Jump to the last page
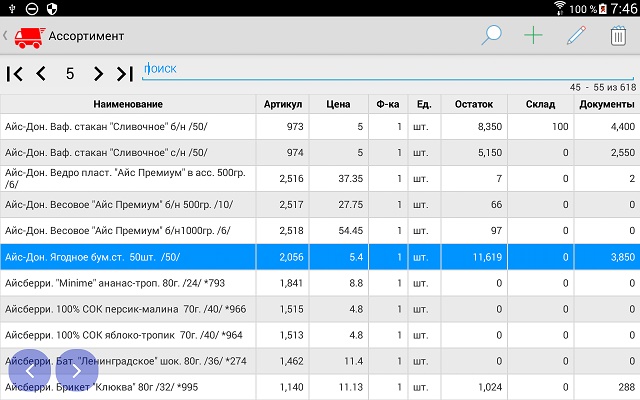Screen dimensions: 640x400 (x=125, y=74)
